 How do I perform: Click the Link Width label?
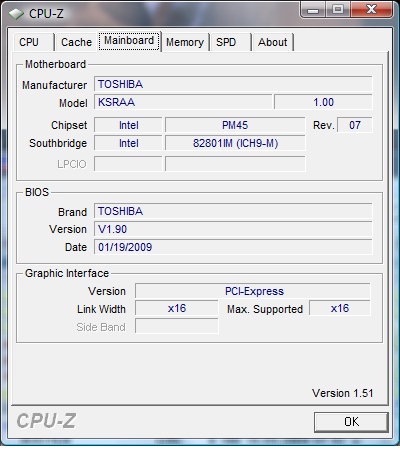click(x=101, y=309)
